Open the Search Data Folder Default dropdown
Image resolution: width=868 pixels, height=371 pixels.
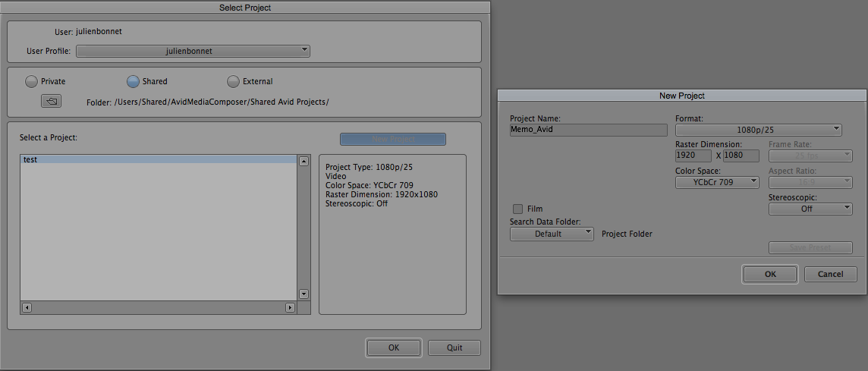pyautogui.click(x=551, y=234)
